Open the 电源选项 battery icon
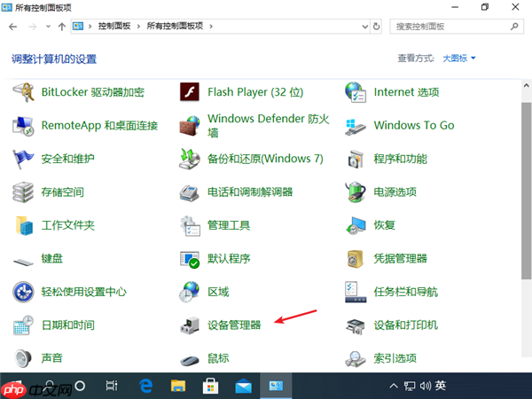 [x=356, y=192]
